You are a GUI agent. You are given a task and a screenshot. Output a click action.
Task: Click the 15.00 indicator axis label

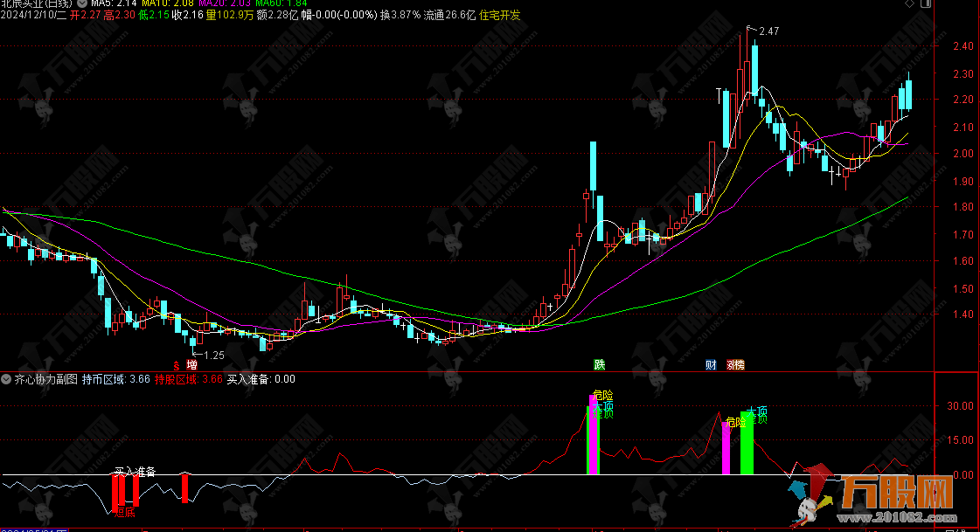[961, 440]
